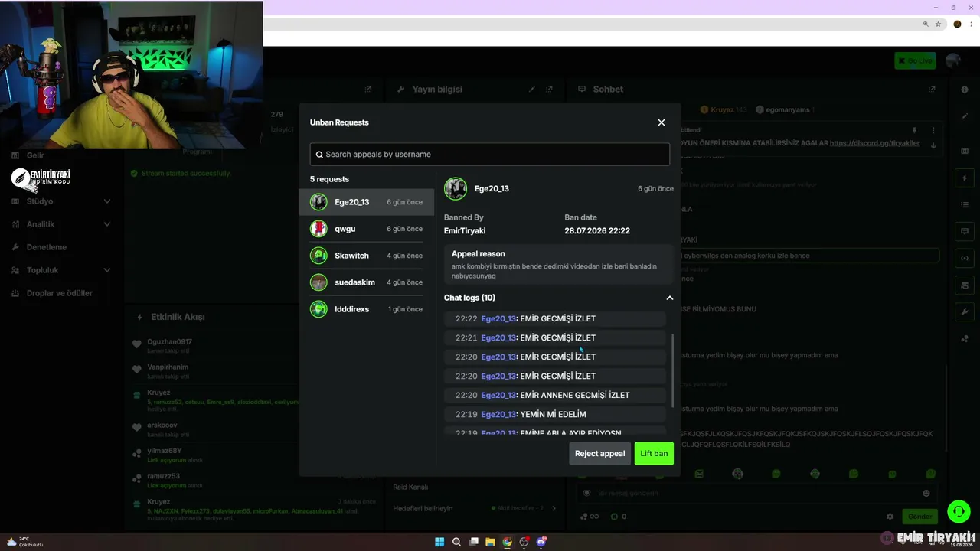This screenshot has height=551, width=980.
Task: Open Discord from the taskbar
Action: 541,542
